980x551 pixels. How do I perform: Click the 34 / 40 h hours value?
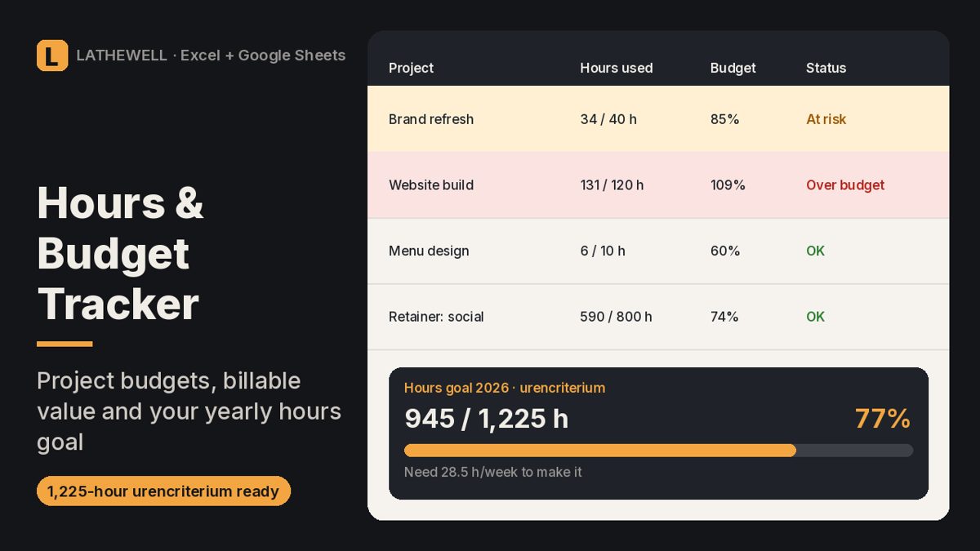tap(608, 119)
